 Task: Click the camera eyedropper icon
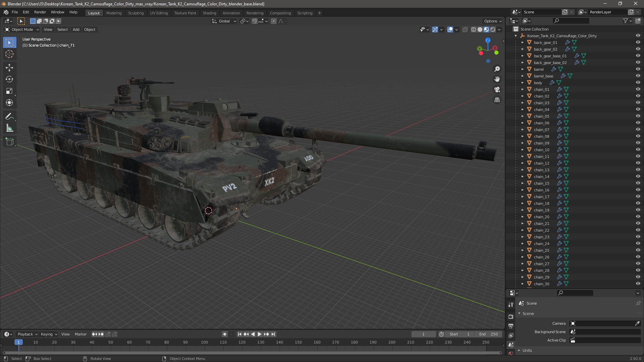tap(637, 323)
